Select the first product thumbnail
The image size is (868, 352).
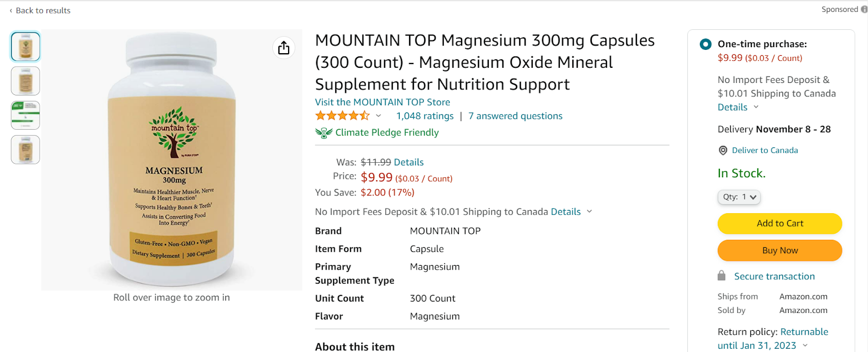(x=25, y=47)
